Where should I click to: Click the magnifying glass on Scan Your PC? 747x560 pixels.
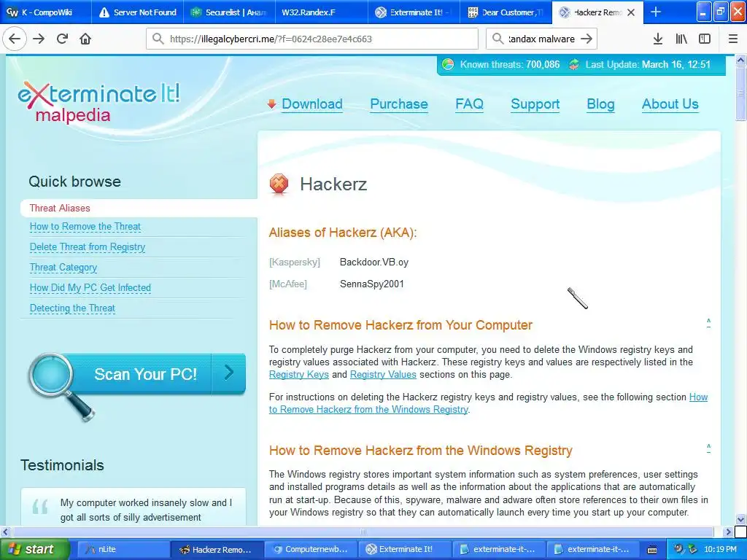[x=60, y=386]
